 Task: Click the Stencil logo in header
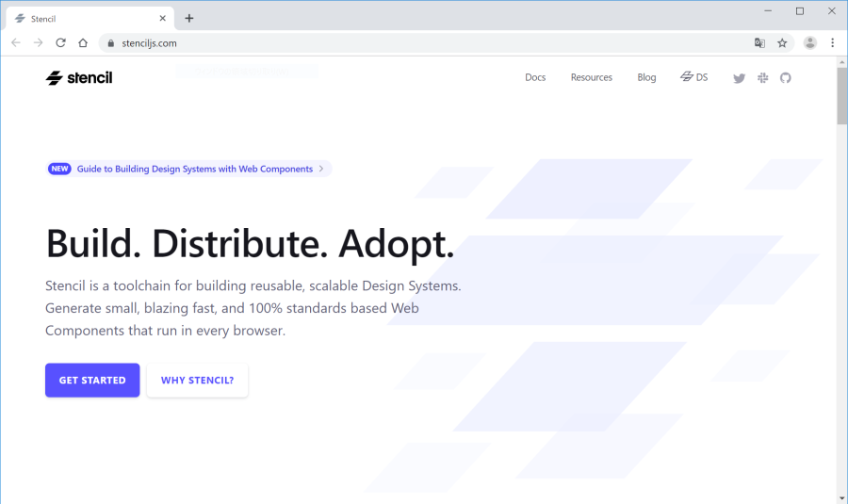click(79, 78)
